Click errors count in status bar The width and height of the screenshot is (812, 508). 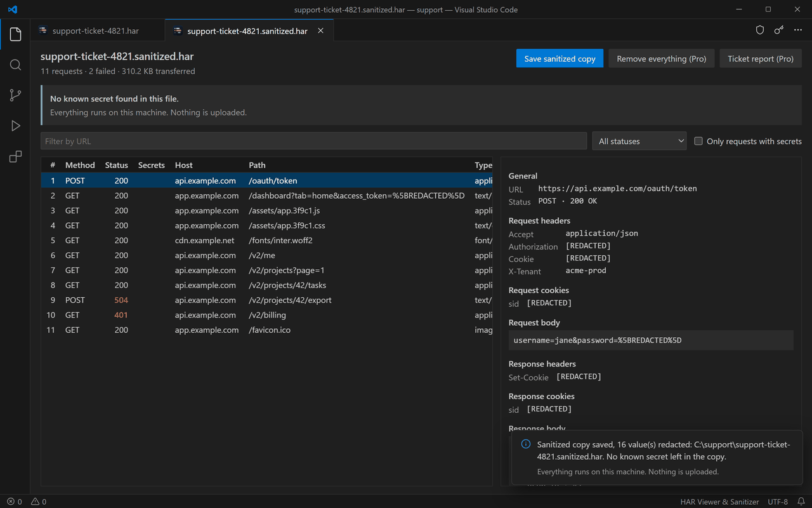tap(15, 502)
